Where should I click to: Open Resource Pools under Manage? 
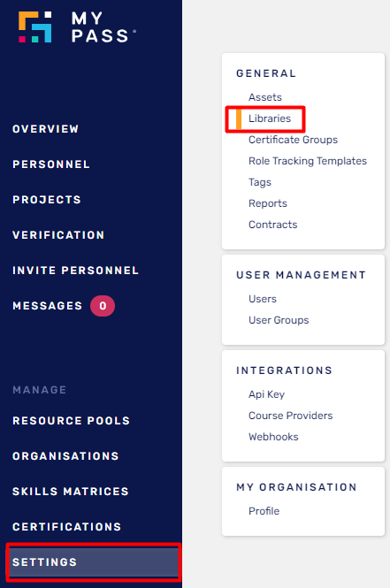72,421
